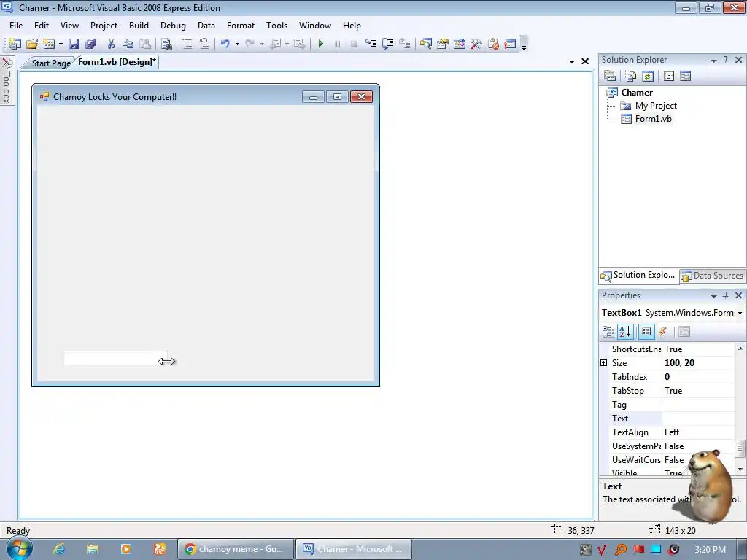The image size is (747, 560).
Task: Start debugging with green play icon
Action: [x=321, y=44]
